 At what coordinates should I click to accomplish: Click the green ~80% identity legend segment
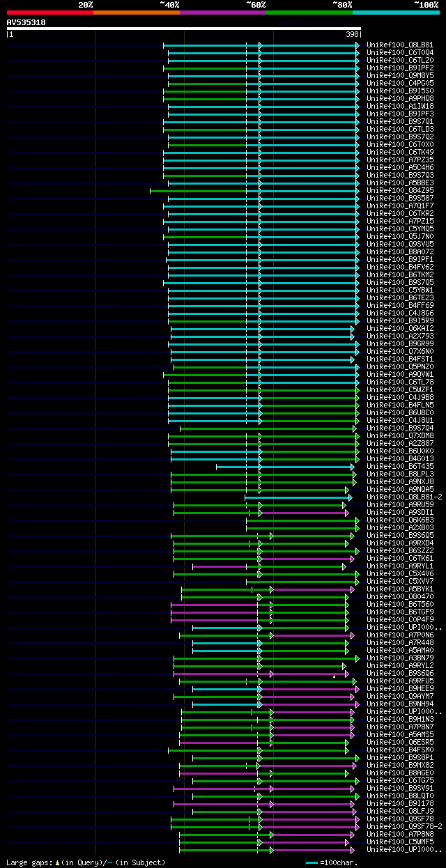coord(309,12)
